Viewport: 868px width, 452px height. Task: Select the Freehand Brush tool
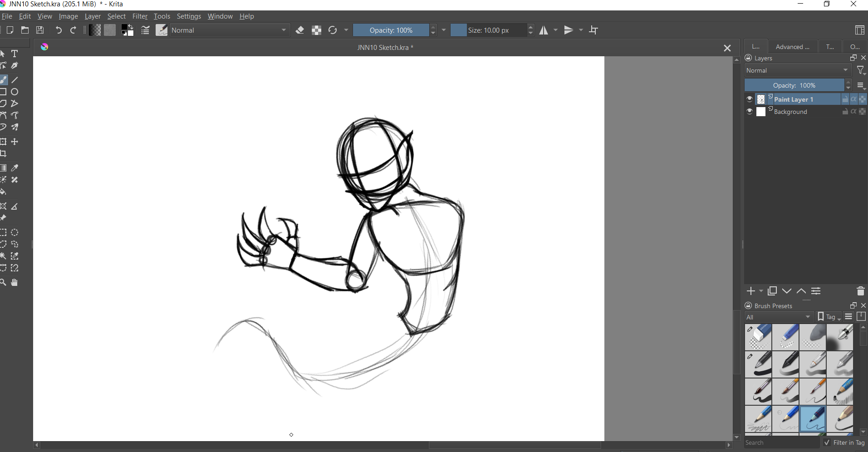tap(4, 80)
